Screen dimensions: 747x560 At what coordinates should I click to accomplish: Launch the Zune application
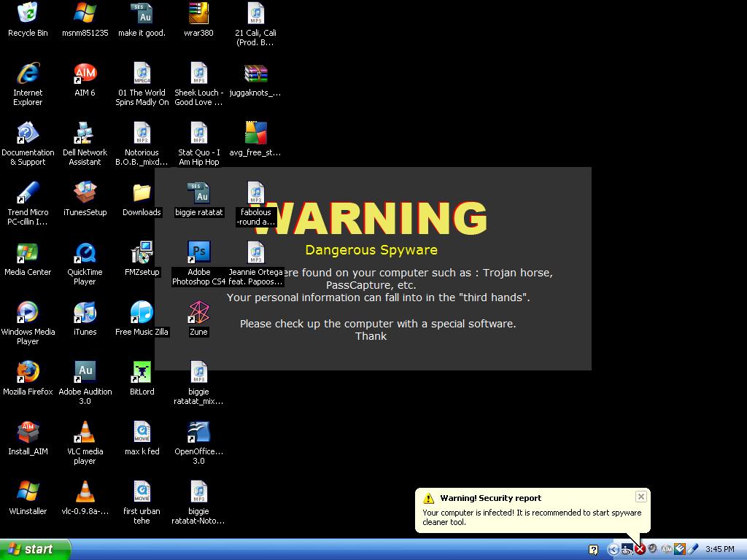[x=198, y=314]
